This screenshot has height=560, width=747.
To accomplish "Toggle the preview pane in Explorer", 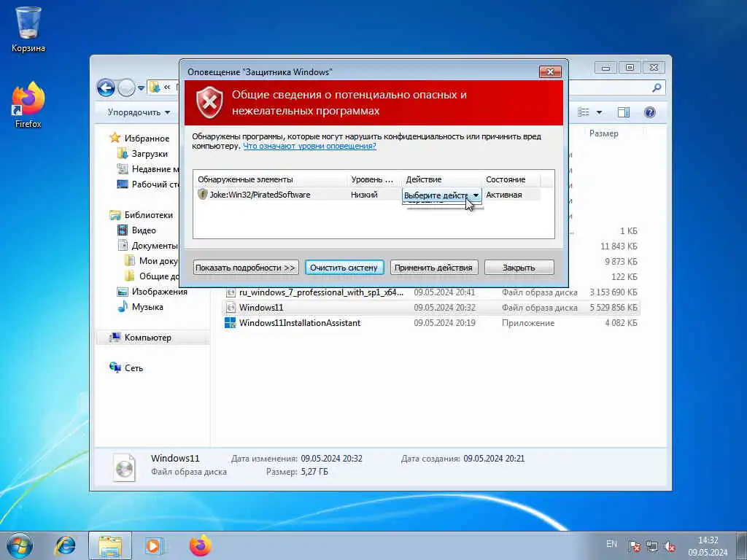I will click(624, 112).
